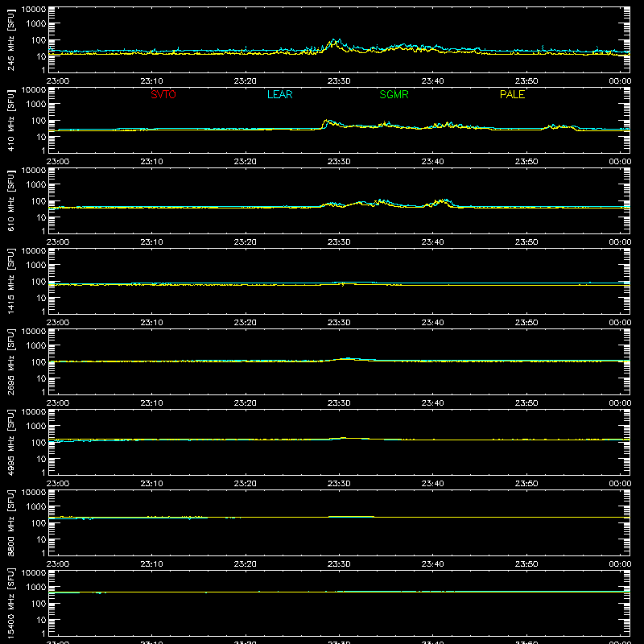Image resolution: width=644 pixels, height=644 pixels.
Task: Click the 23:10 label under 4995 MHz panel
Action: 151,484
